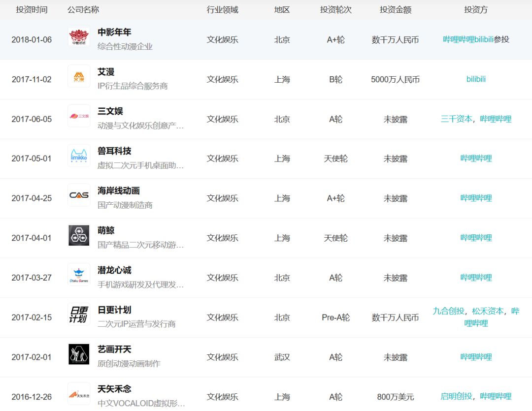Open the 松禾资本 investor link
Screen dimensions: 532x411
tap(488, 311)
